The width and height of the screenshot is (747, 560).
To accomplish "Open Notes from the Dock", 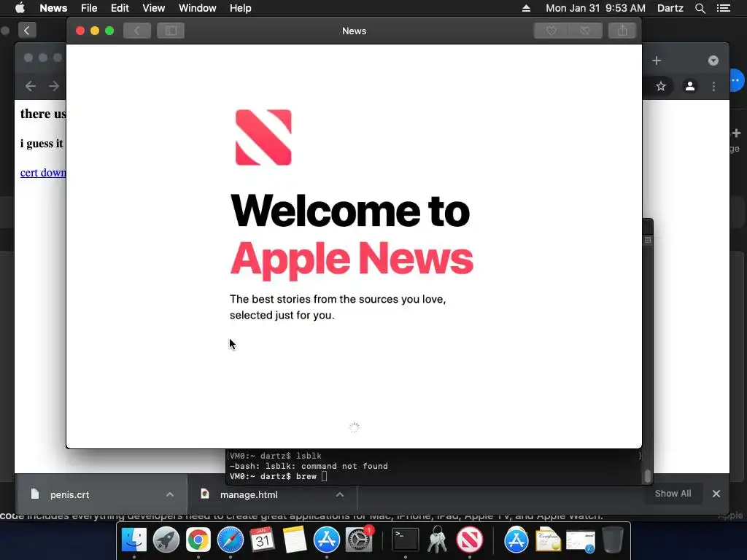I will click(x=295, y=540).
